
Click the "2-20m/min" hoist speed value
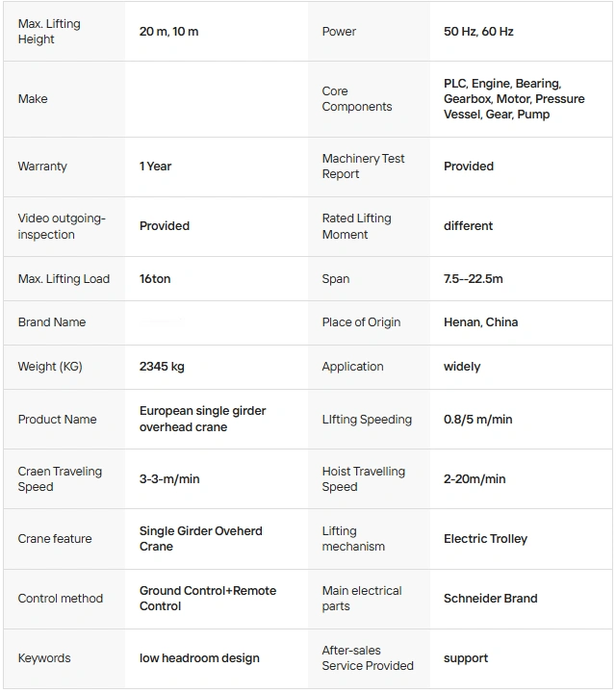[475, 479]
